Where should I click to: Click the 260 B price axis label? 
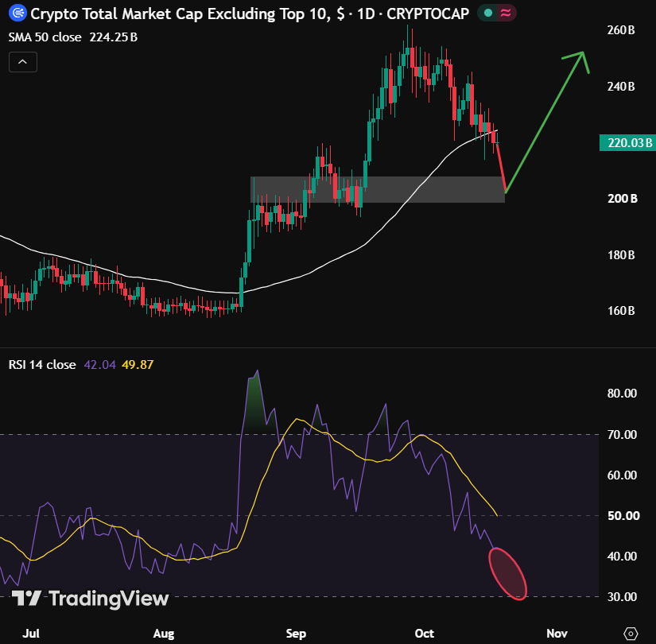[x=621, y=30]
